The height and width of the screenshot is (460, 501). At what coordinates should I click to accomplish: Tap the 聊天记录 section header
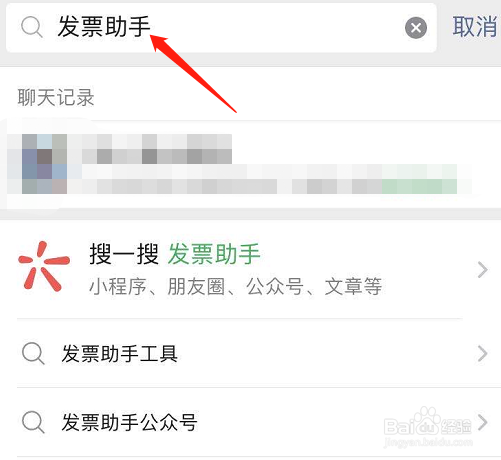pyautogui.click(x=56, y=97)
